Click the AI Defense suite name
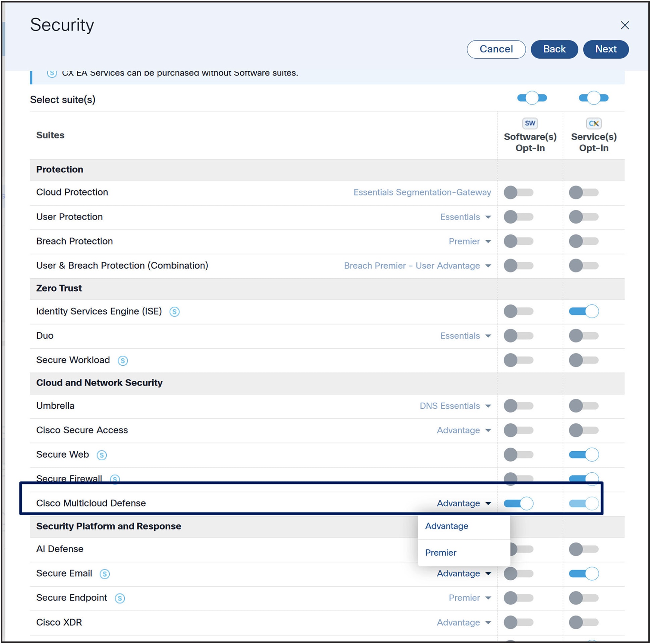651x644 pixels. point(60,549)
